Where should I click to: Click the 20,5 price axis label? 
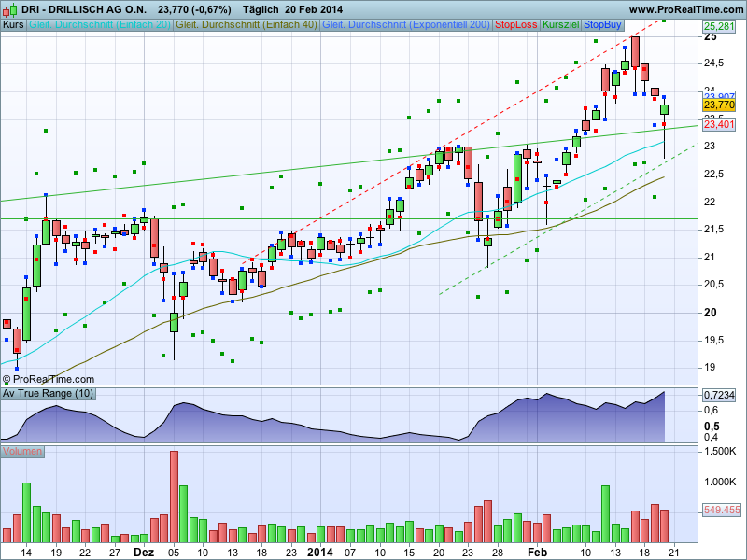point(713,285)
